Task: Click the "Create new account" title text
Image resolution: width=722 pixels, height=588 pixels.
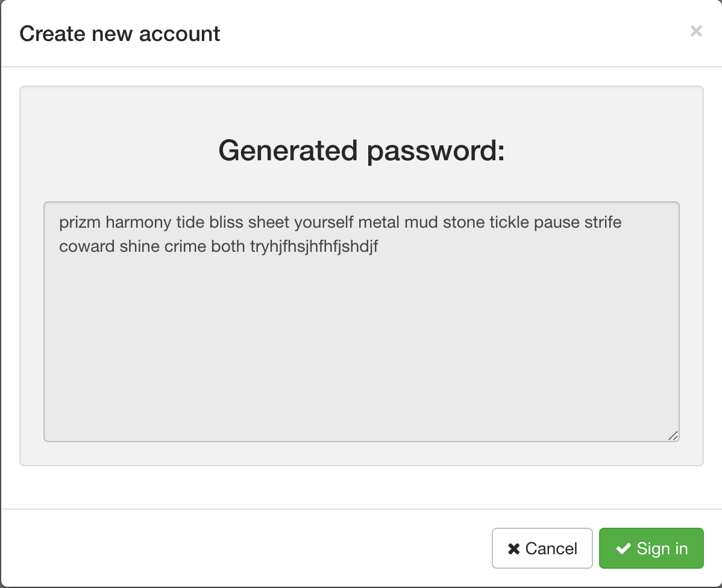Action: [x=120, y=34]
